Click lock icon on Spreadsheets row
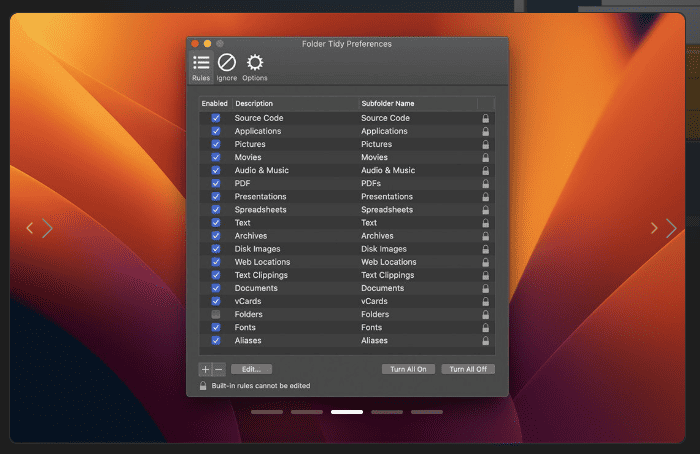This screenshot has width=700, height=454. pyautogui.click(x=485, y=210)
